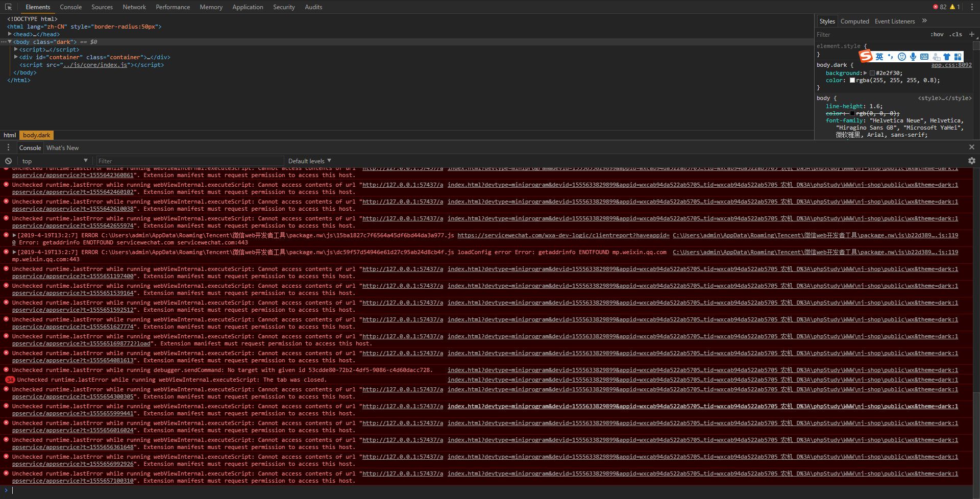Open DevTools more options menu
This screenshot has width=980, height=499.
(x=972, y=7)
